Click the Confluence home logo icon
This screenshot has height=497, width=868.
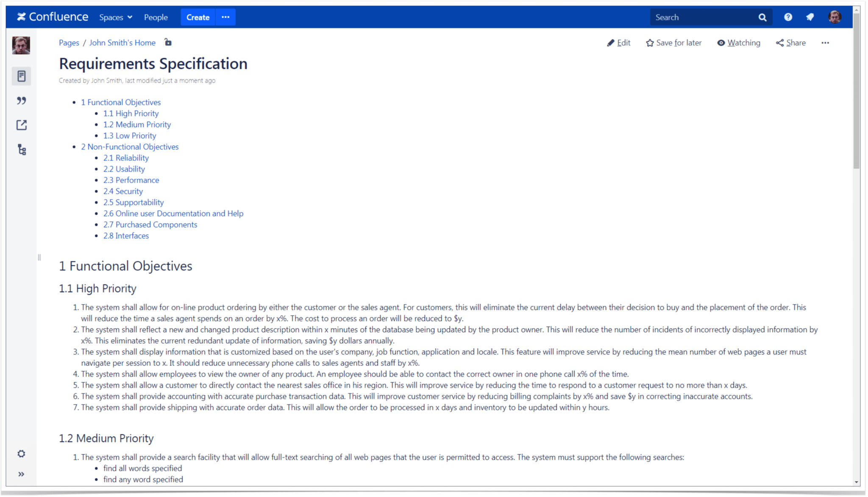coord(53,17)
